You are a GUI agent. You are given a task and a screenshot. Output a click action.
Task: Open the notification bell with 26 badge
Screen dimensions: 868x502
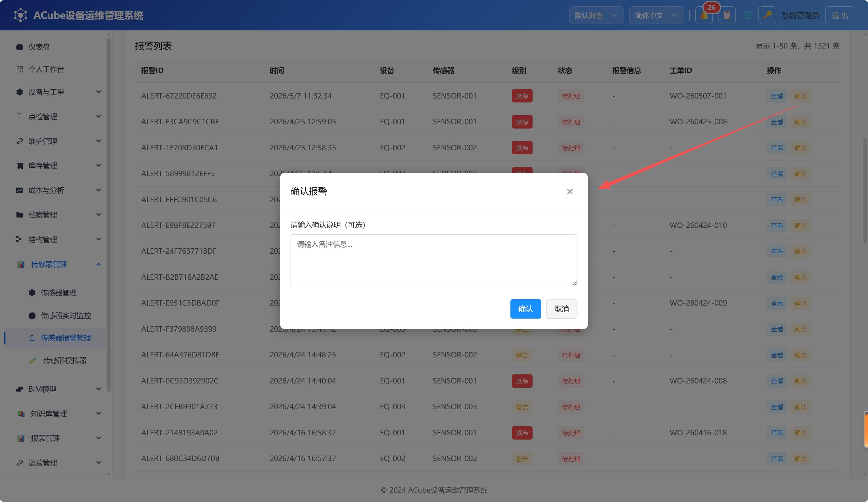click(x=705, y=15)
